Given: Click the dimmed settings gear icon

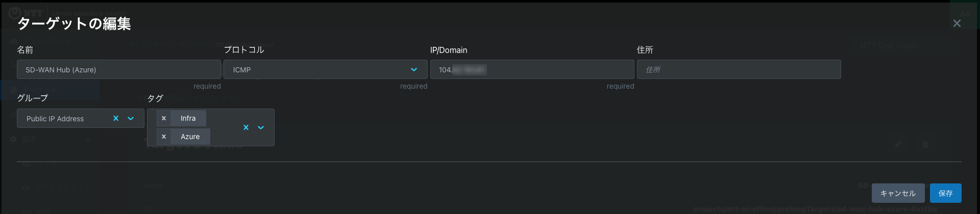Looking at the screenshot, I should (x=14, y=139).
